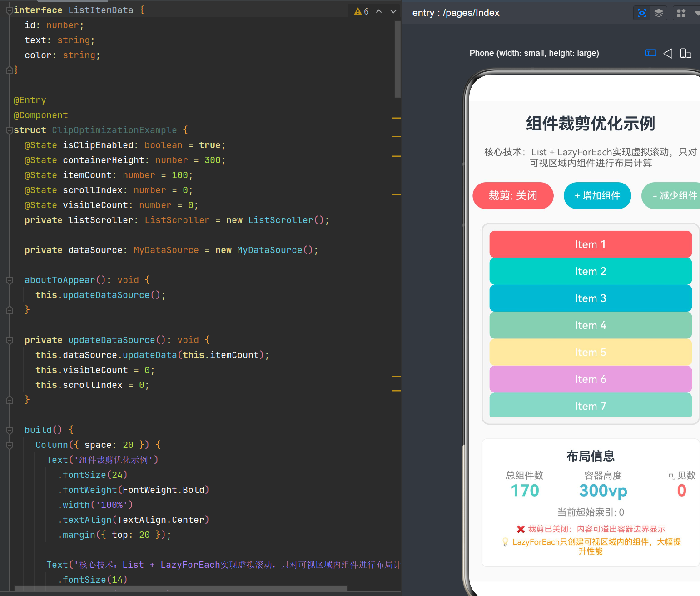Click Item 7 mint list row

click(591, 405)
